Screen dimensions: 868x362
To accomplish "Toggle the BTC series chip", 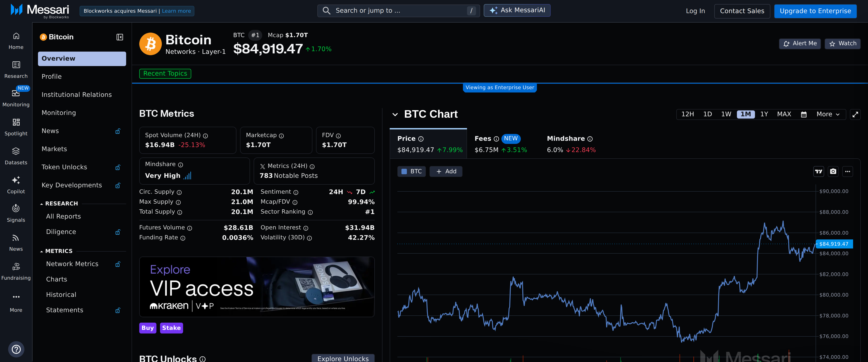I will pyautogui.click(x=411, y=171).
